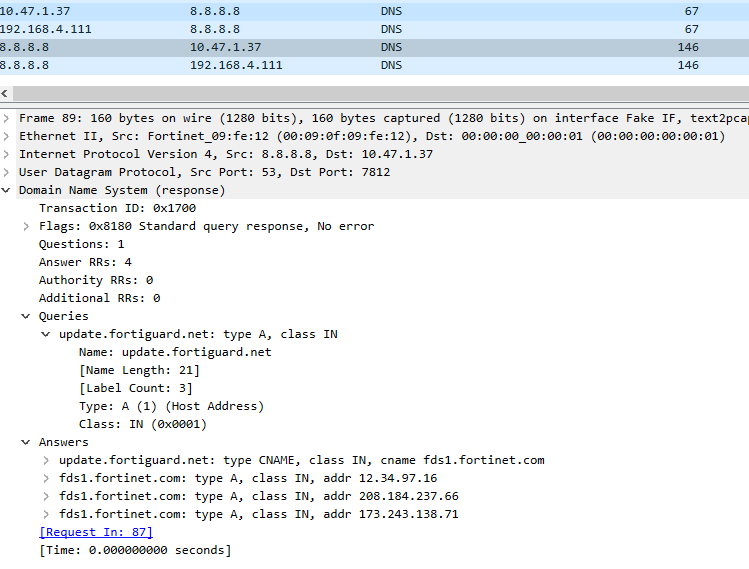Select the Questions: 1 field
The image size is (749, 569).
[x=82, y=244]
